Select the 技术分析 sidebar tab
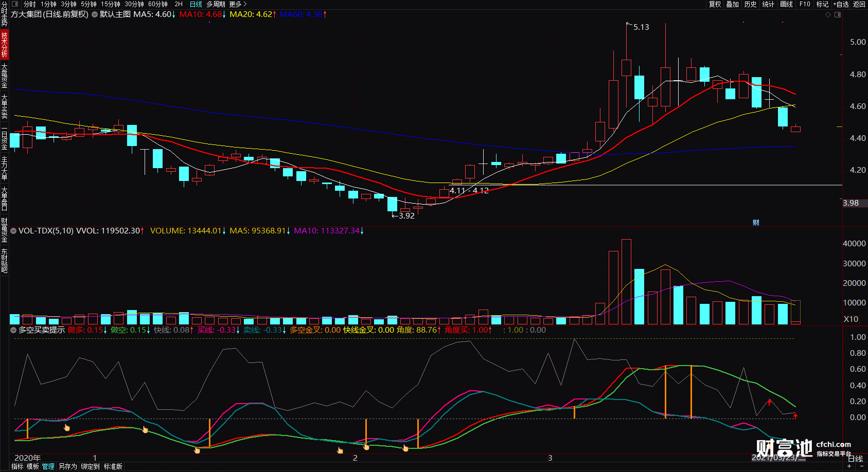The image size is (868, 472). tap(4, 45)
